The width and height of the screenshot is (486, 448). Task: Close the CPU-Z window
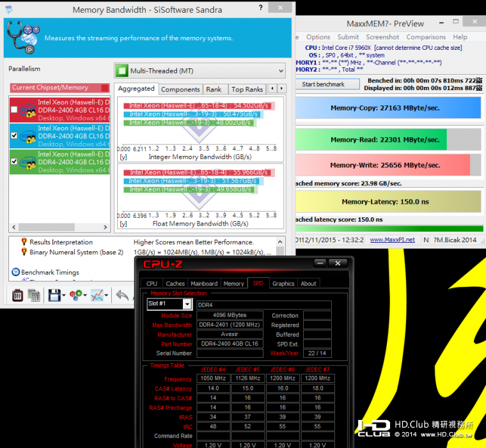(x=338, y=263)
